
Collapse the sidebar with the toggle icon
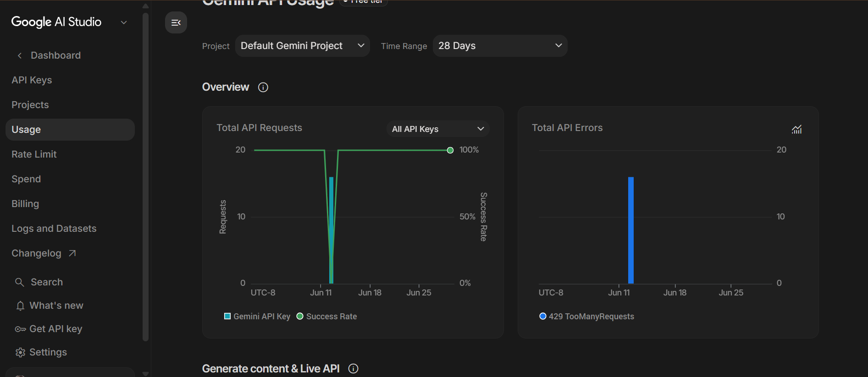[x=176, y=22]
